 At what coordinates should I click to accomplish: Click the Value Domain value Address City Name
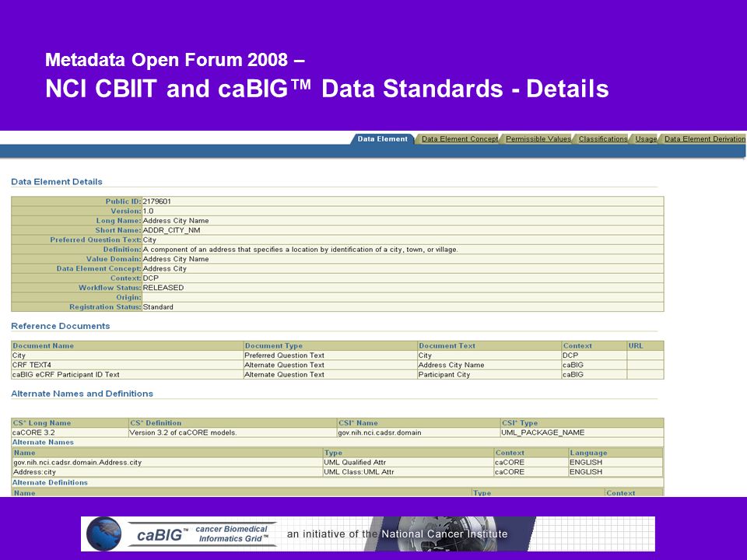(x=176, y=258)
